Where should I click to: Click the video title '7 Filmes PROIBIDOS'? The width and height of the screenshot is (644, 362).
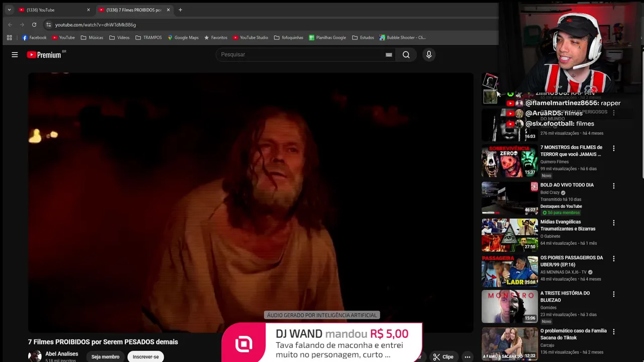click(103, 342)
